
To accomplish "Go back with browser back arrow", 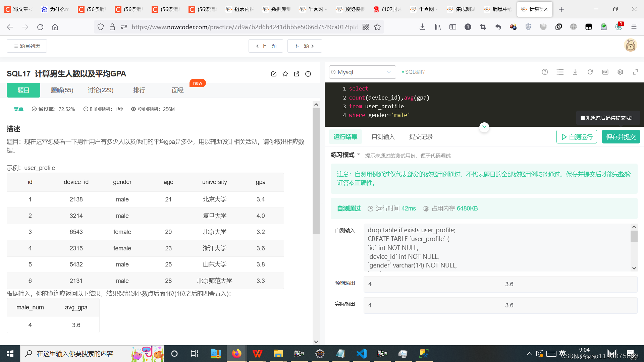I will click(x=10, y=27).
